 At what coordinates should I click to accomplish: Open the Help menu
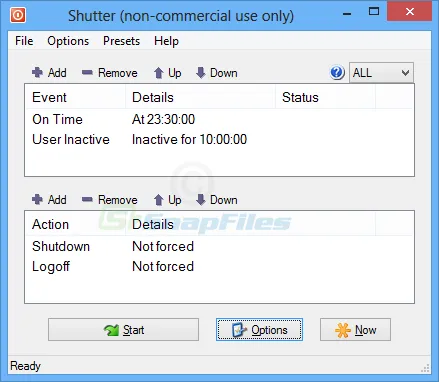pos(166,41)
